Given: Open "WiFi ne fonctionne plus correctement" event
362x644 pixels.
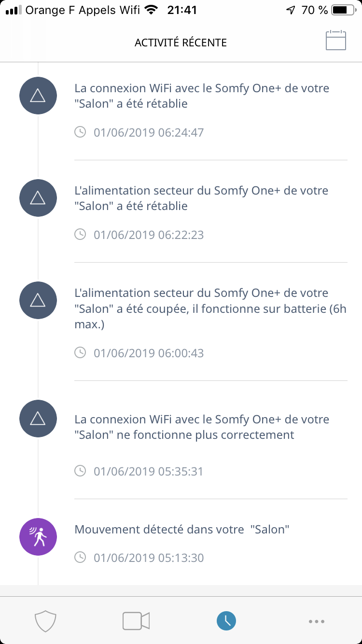Looking at the screenshot, I should coord(202,427).
